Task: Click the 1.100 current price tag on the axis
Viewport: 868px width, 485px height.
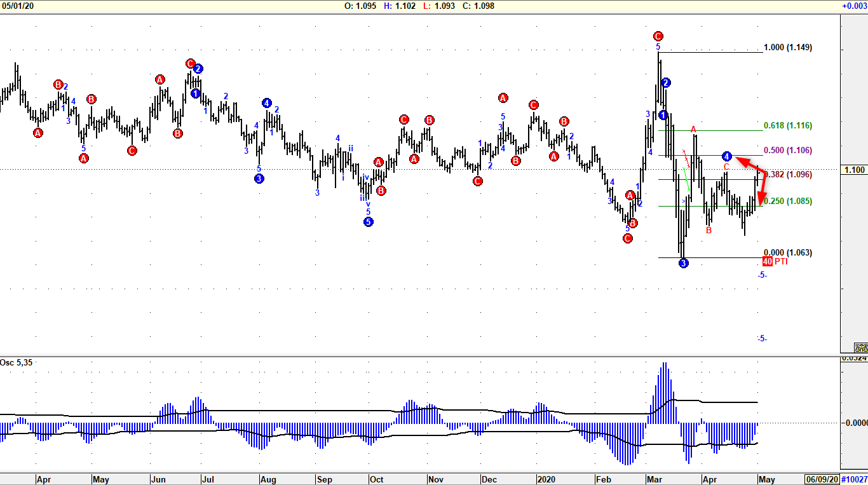Action: (854, 170)
